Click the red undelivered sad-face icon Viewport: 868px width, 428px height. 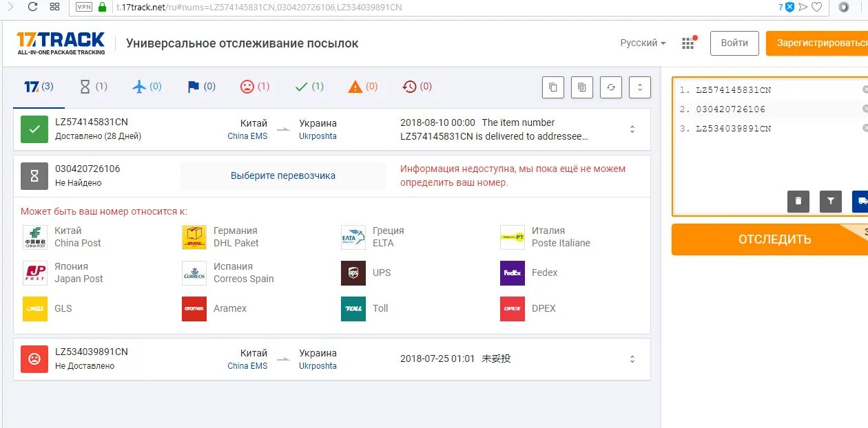click(34, 359)
